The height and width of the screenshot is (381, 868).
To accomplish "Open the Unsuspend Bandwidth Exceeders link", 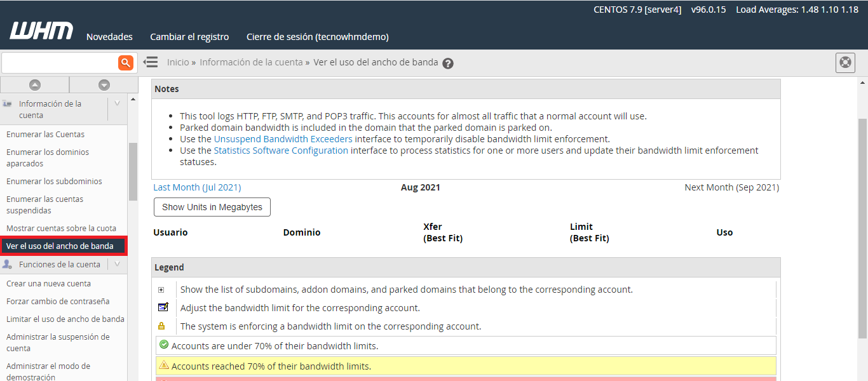I will pyautogui.click(x=283, y=139).
